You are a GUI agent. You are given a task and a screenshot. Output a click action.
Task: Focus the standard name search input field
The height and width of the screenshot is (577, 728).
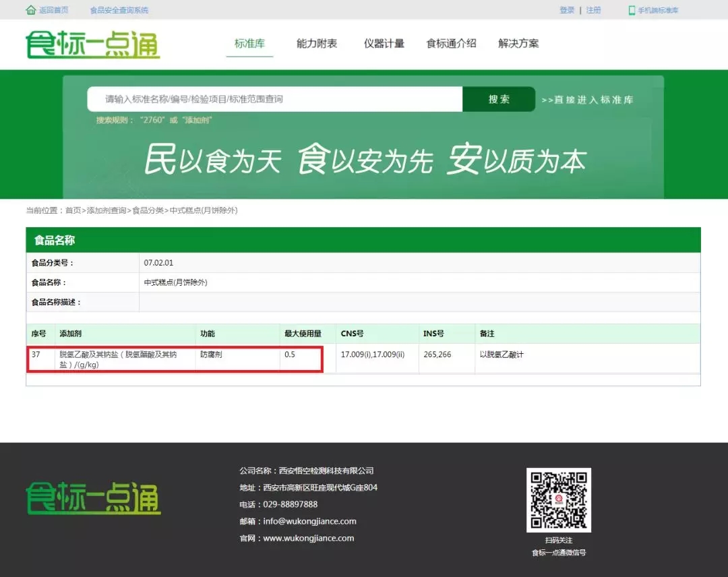pyautogui.click(x=275, y=99)
